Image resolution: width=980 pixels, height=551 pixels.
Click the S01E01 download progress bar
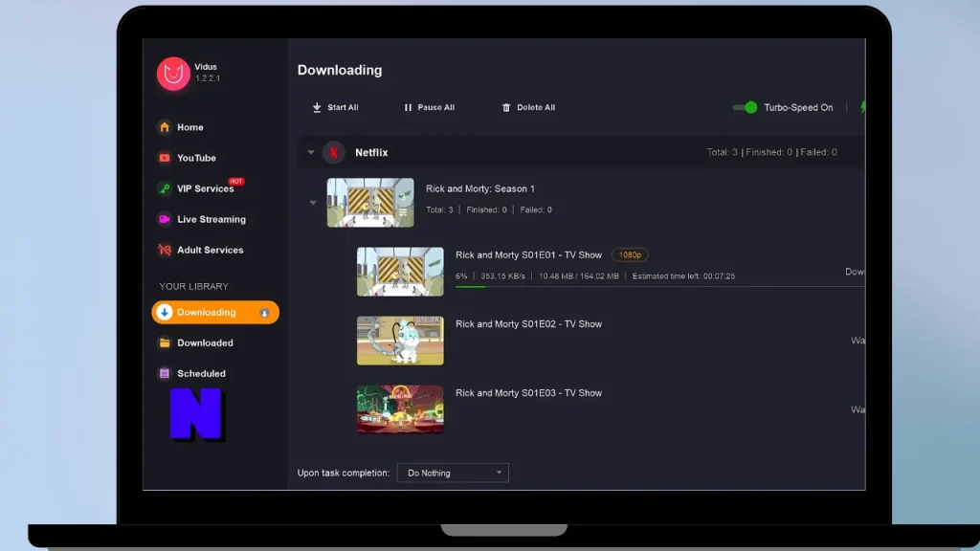[659, 287]
